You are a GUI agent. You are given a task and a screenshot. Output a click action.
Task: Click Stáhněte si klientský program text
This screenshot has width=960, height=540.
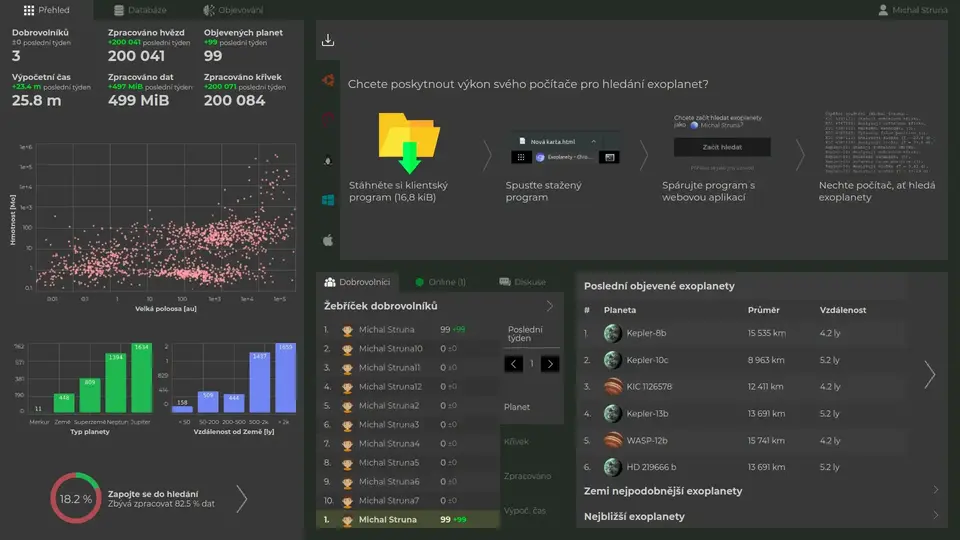399,191
